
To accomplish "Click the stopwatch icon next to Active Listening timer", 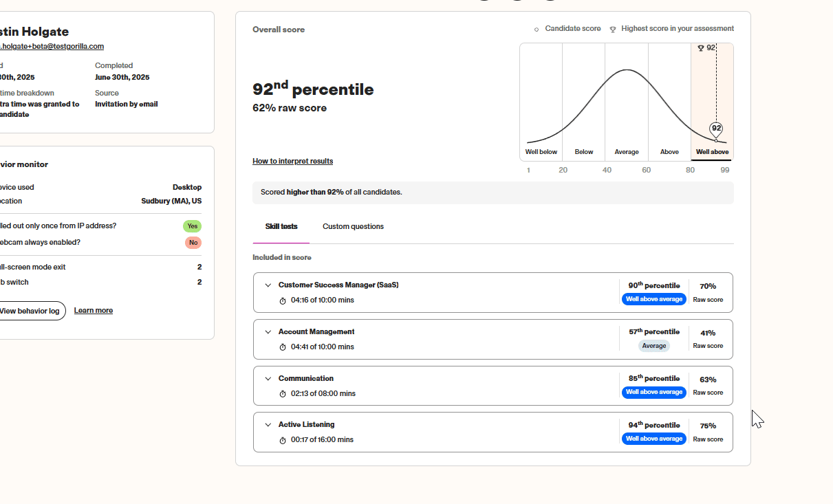I will pos(282,439).
